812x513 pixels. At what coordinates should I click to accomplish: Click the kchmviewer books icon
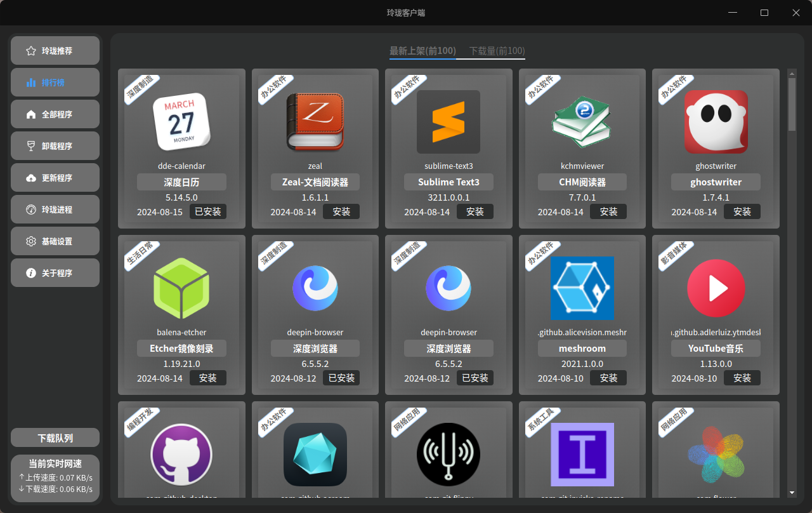coord(582,122)
